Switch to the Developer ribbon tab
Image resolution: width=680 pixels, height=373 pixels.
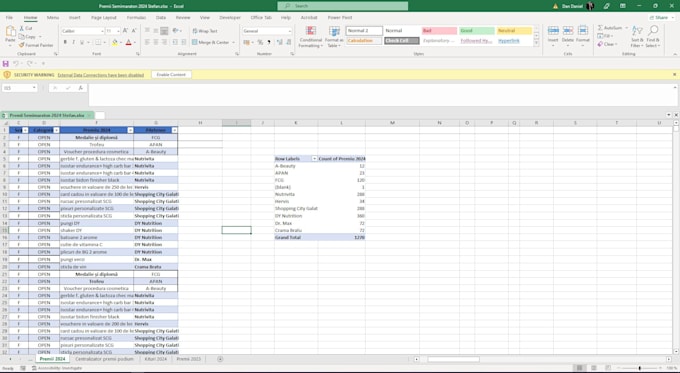click(x=230, y=18)
